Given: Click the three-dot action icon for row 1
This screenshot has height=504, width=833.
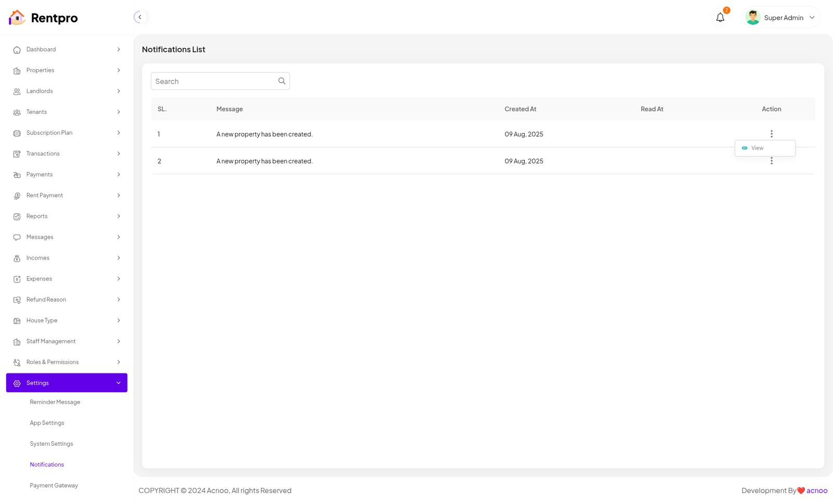Looking at the screenshot, I should tap(771, 134).
